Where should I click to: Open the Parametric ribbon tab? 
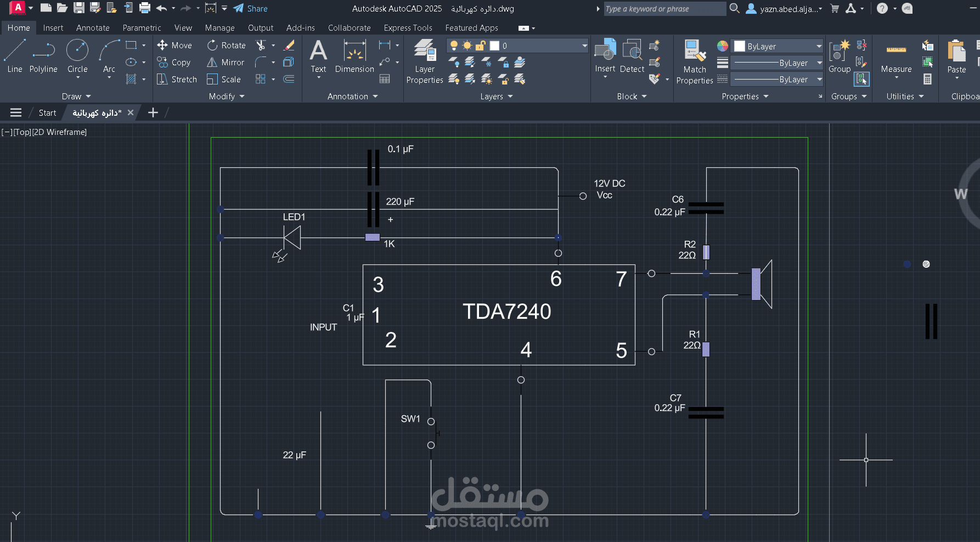coord(142,27)
